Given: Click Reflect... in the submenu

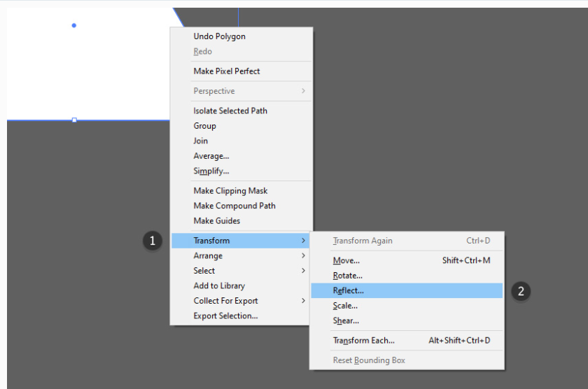Looking at the screenshot, I should click(x=349, y=290).
